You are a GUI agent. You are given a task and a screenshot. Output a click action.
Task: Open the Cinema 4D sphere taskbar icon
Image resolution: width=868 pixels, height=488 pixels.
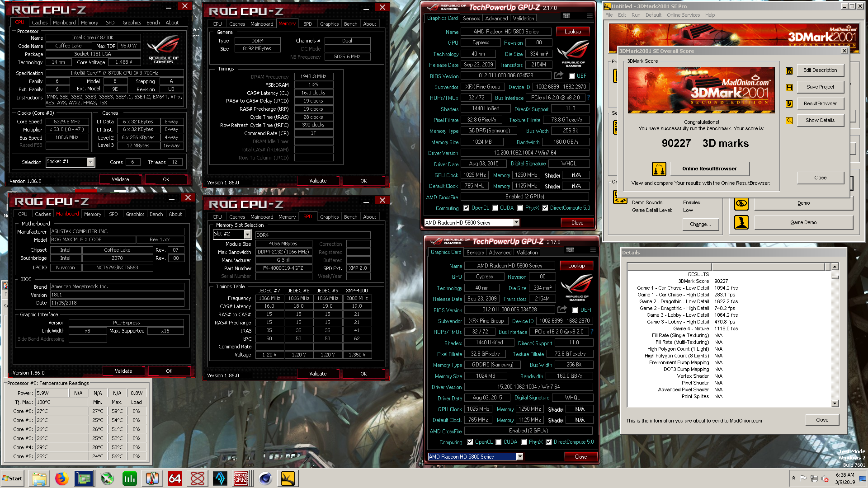(x=265, y=479)
